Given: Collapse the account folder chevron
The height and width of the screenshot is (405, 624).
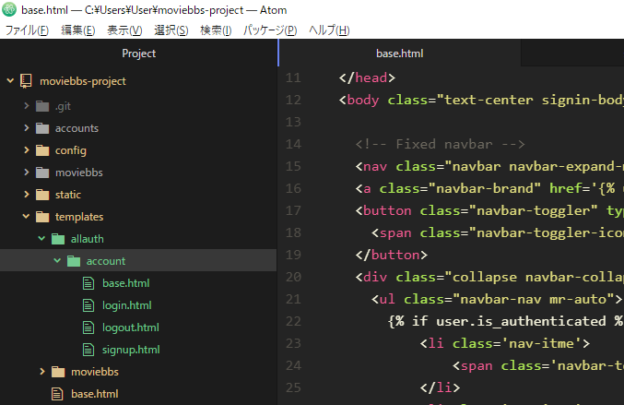Looking at the screenshot, I should [58, 260].
